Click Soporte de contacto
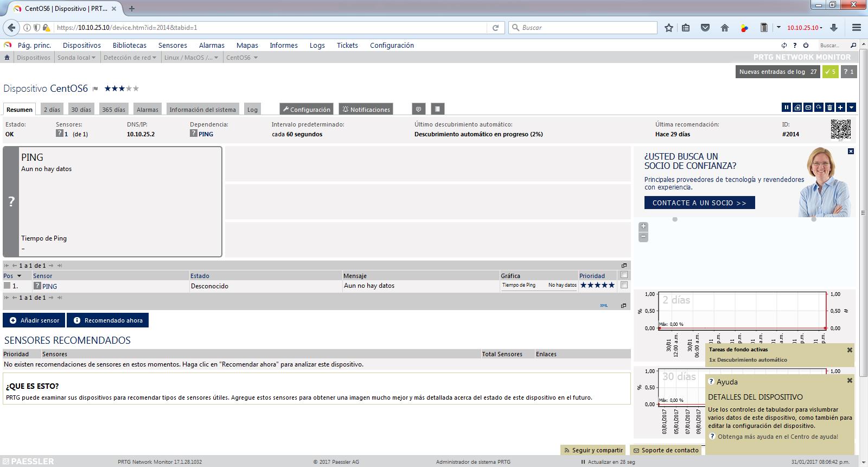868x467 pixels. pos(666,450)
